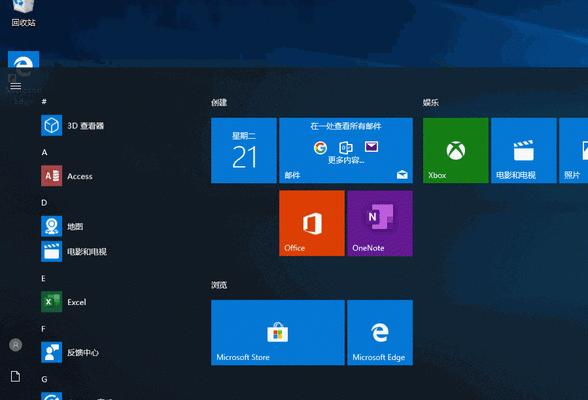Click the 'D' letter header in app list
Screen dimensions: 588x400
click(x=44, y=202)
